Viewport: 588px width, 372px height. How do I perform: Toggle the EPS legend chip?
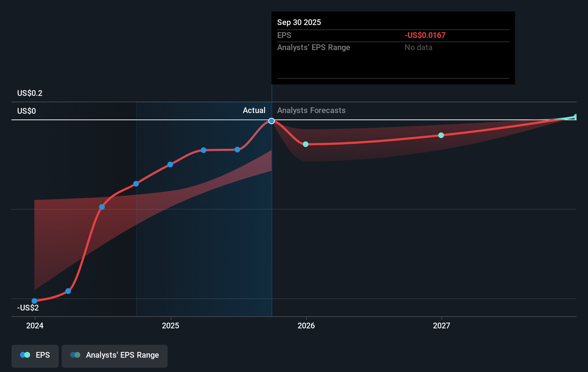coord(35,356)
